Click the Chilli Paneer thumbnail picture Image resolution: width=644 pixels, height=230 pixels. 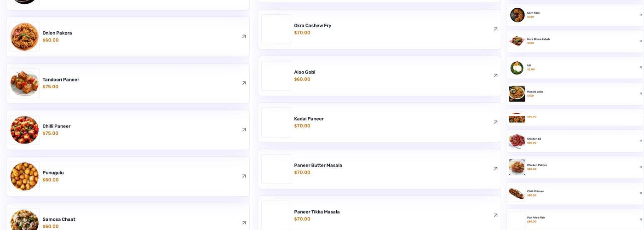coord(24,130)
